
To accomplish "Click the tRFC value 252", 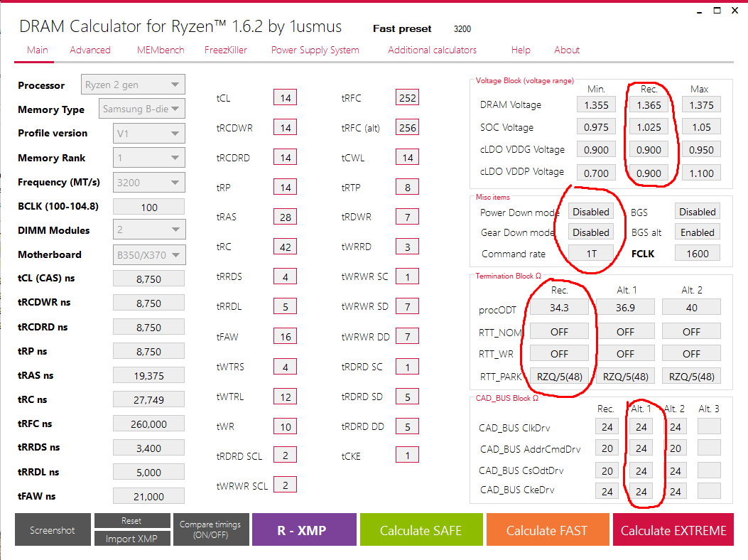I will (x=408, y=98).
